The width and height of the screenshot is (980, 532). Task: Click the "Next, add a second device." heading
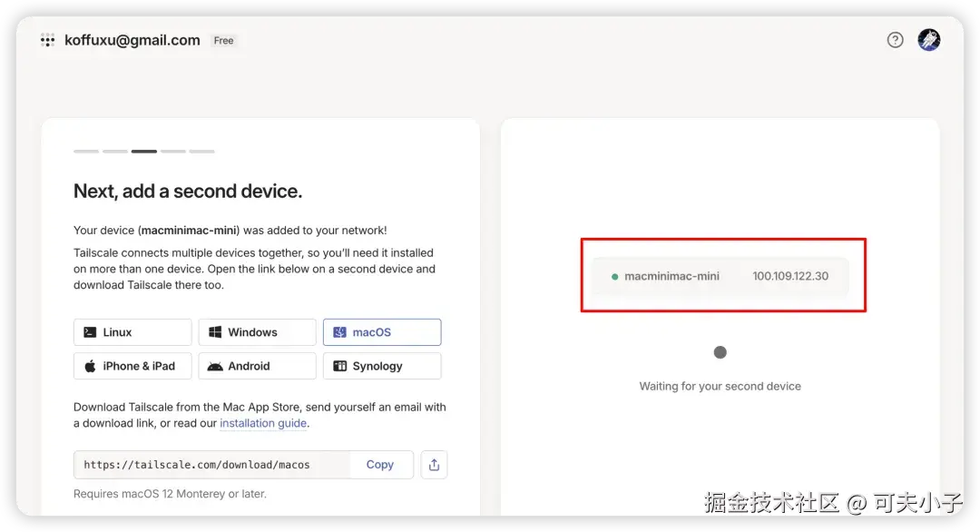click(x=188, y=192)
